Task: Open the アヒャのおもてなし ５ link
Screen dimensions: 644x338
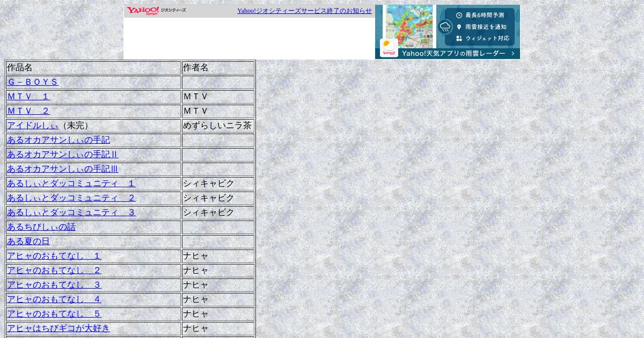Action: pos(54,314)
